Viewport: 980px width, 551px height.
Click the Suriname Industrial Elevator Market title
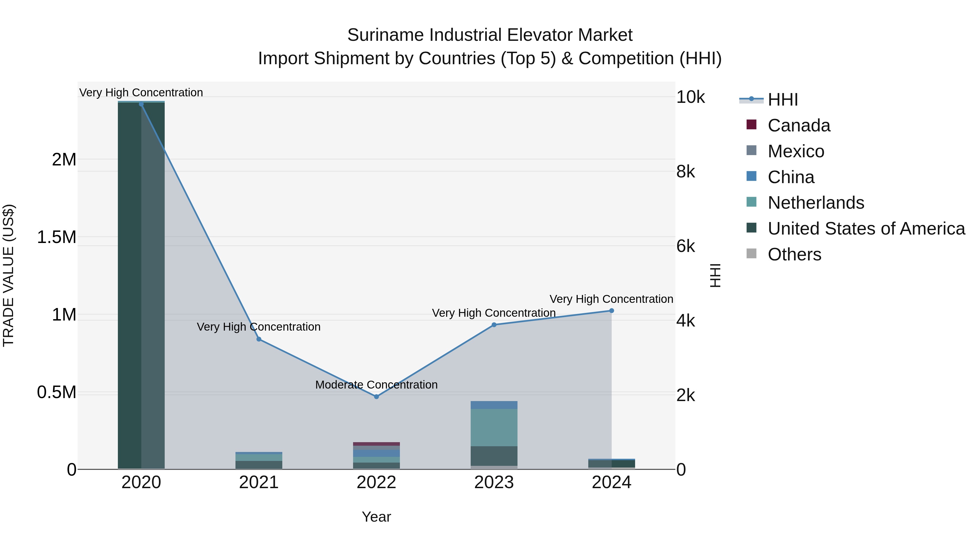[490, 35]
